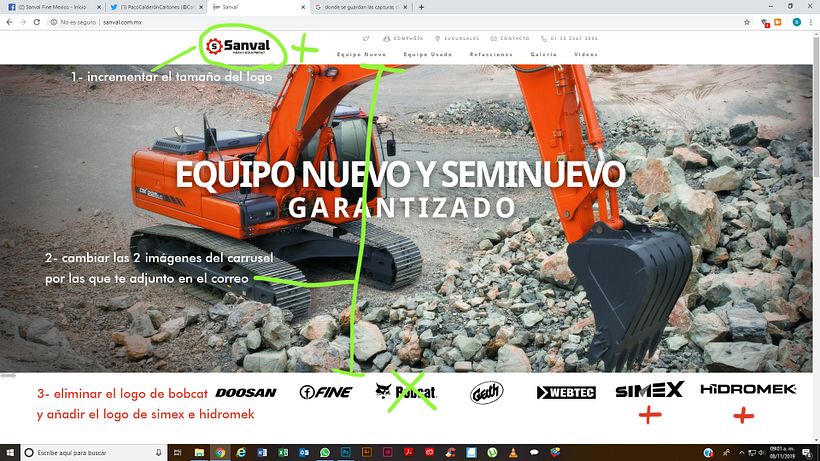Screen dimensions: 820x461
Task: Open the Sucursales link
Action: (461, 38)
